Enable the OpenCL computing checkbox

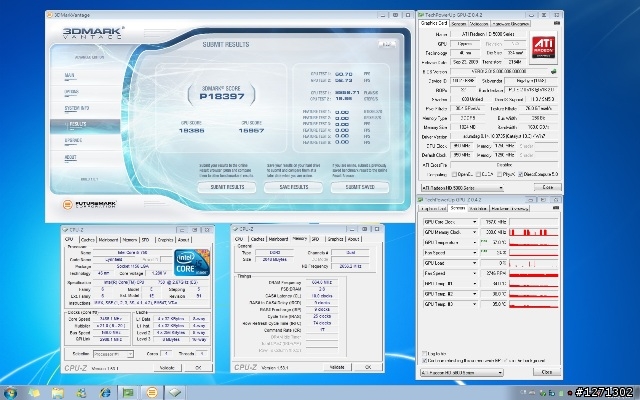point(454,174)
